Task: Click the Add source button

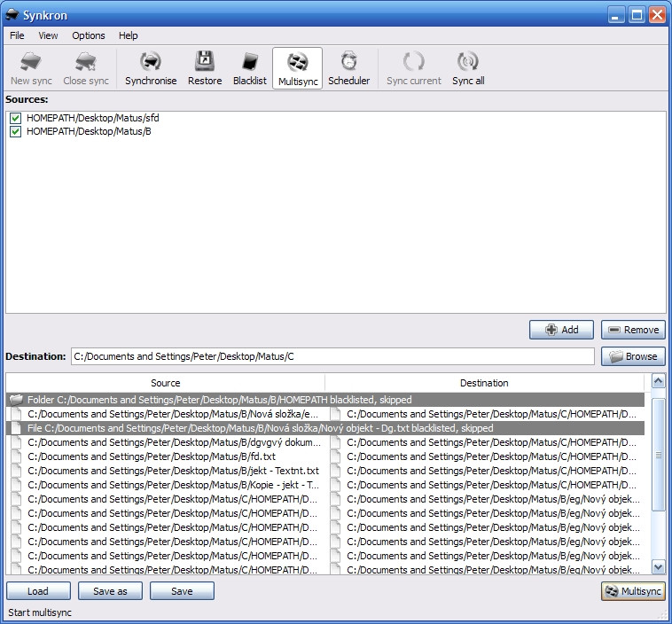Action: pyautogui.click(x=561, y=330)
